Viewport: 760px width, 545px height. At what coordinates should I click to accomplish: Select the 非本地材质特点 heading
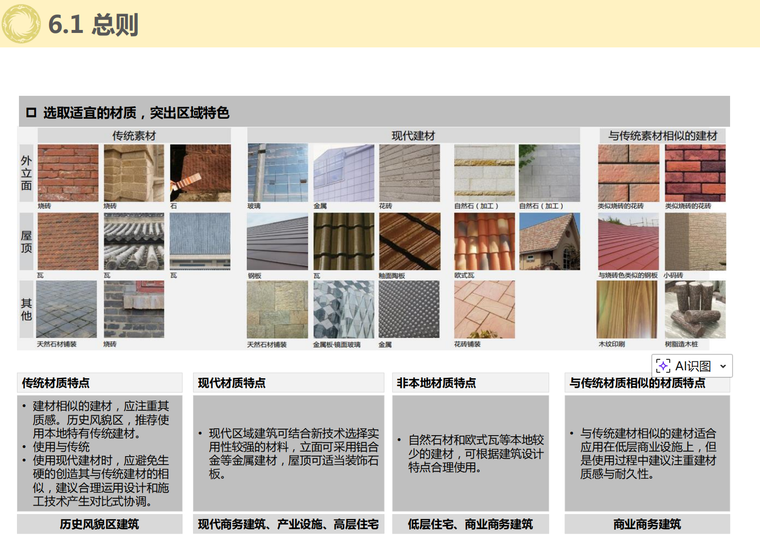(x=436, y=383)
